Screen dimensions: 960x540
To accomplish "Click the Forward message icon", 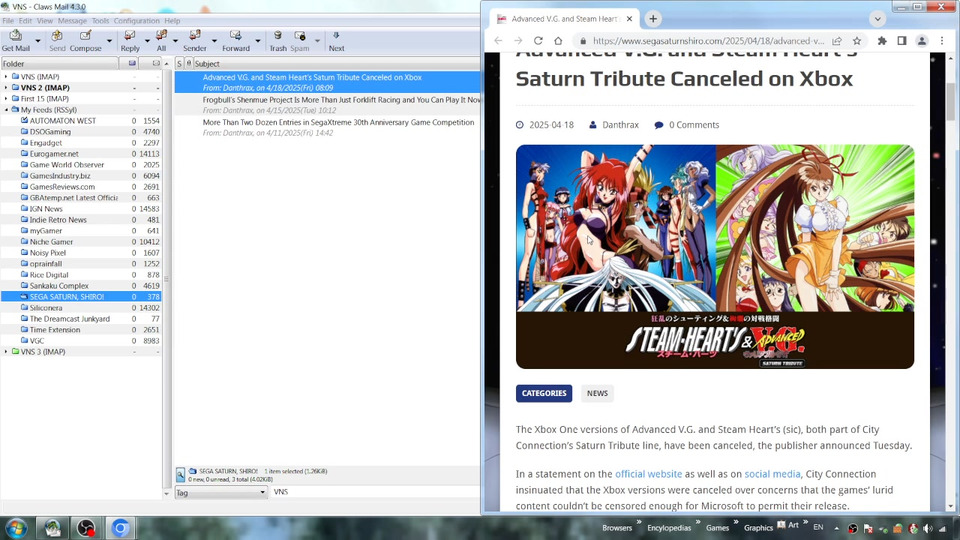I will [236, 36].
